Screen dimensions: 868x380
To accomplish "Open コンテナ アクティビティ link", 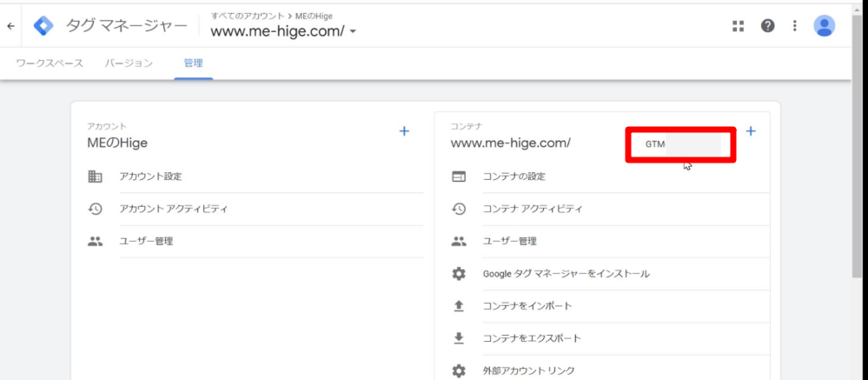I will pyautogui.click(x=533, y=209).
